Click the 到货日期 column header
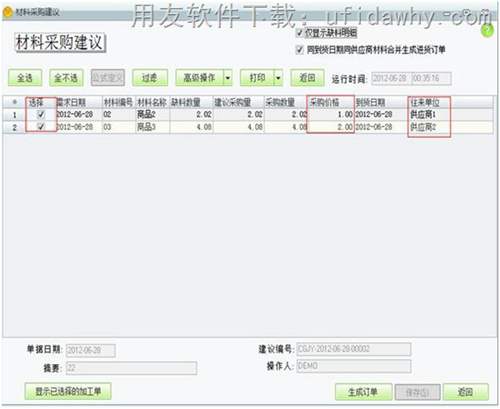 click(381, 102)
